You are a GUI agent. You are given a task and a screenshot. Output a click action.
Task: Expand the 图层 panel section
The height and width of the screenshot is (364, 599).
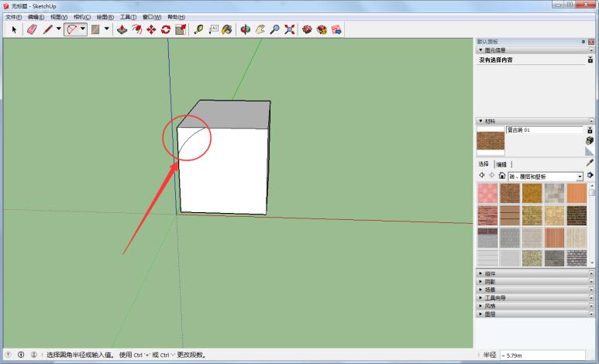480,314
